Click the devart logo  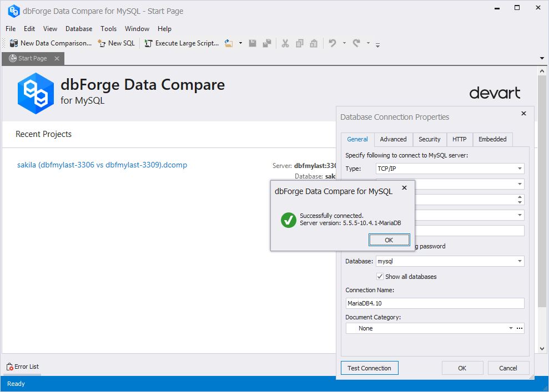(x=495, y=93)
